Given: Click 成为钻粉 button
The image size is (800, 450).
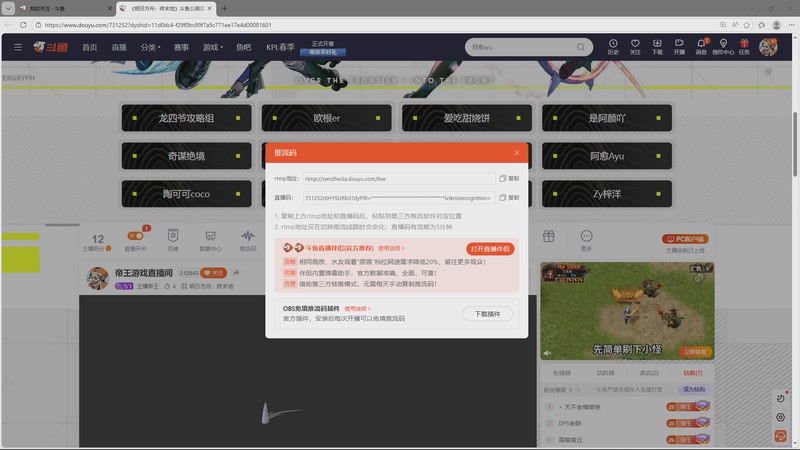Looking at the screenshot, I should pyautogui.click(x=693, y=389).
